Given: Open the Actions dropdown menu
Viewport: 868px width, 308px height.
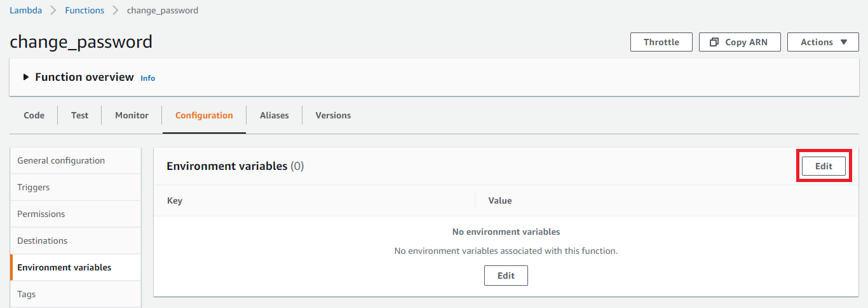Looking at the screenshot, I should click(824, 43).
